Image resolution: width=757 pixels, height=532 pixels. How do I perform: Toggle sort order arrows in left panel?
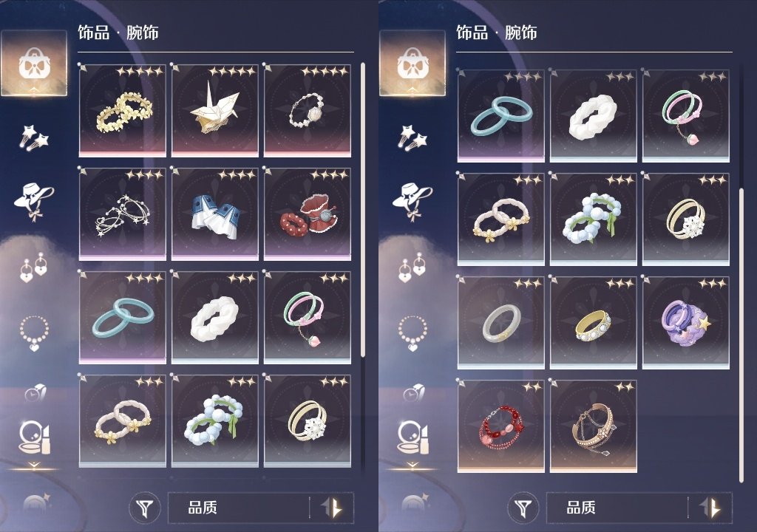(x=333, y=508)
